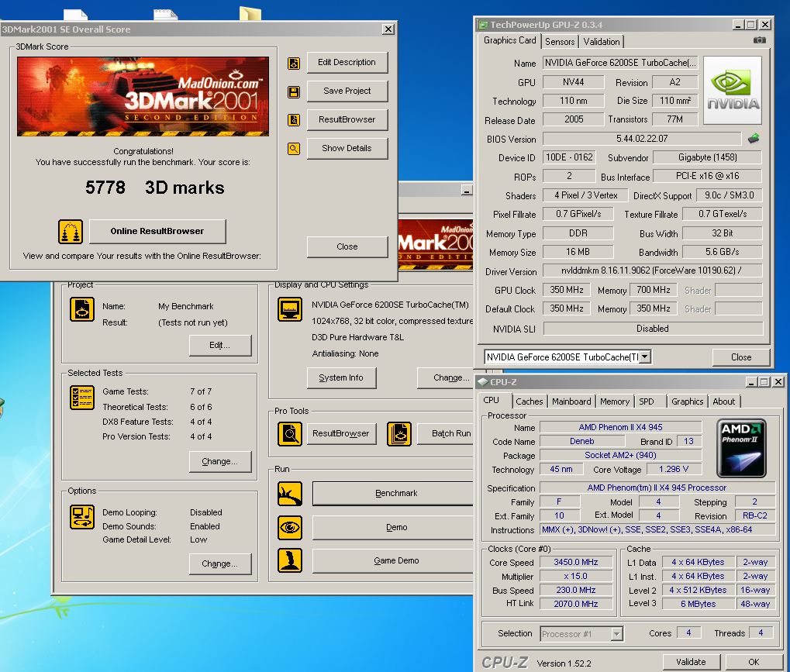Viewport: 790px width, 672px height.
Task: Click the Save Project floppy icon
Action: click(x=294, y=91)
